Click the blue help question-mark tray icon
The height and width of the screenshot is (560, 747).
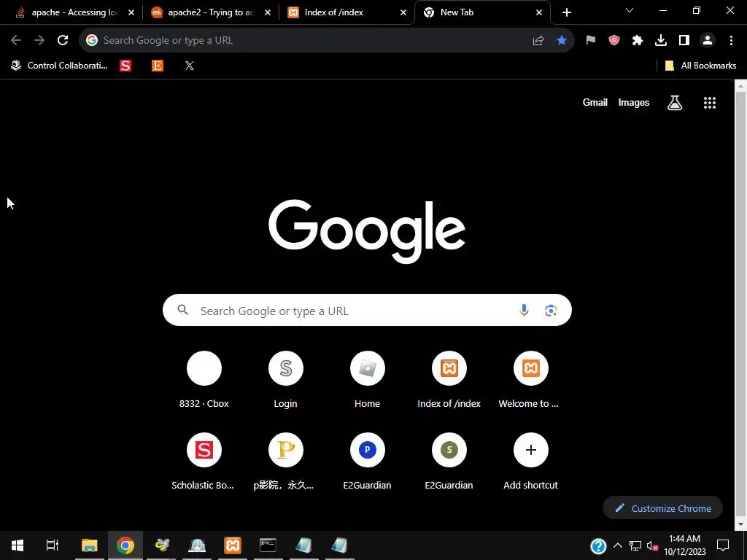pyautogui.click(x=598, y=546)
